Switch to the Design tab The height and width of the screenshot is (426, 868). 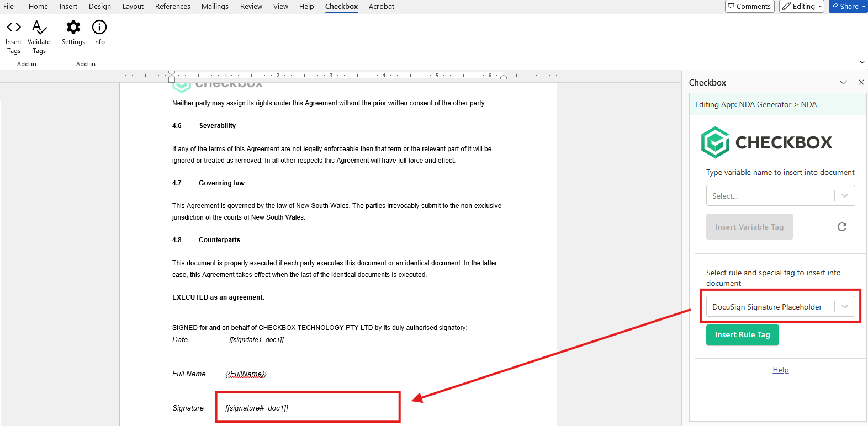coord(100,7)
